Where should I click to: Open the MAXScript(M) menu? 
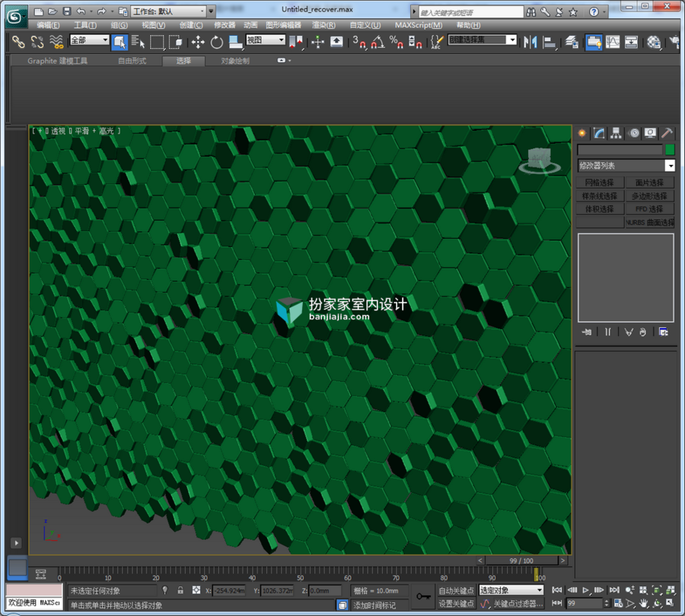click(x=419, y=25)
